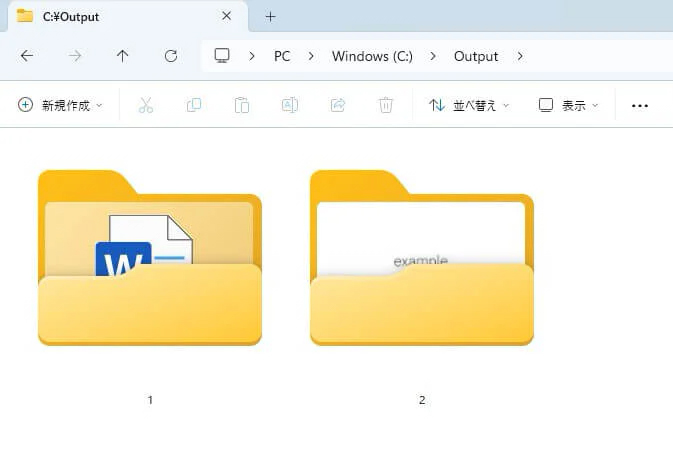Click the folder icon in the tab title
The width and height of the screenshot is (673, 451).
click(24, 16)
